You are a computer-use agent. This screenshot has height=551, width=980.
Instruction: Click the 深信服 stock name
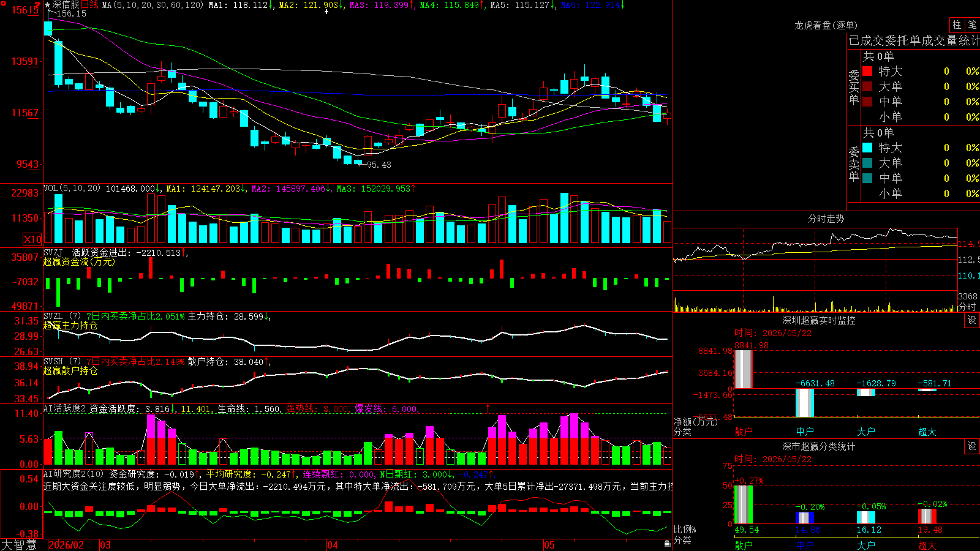pos(66,5)
